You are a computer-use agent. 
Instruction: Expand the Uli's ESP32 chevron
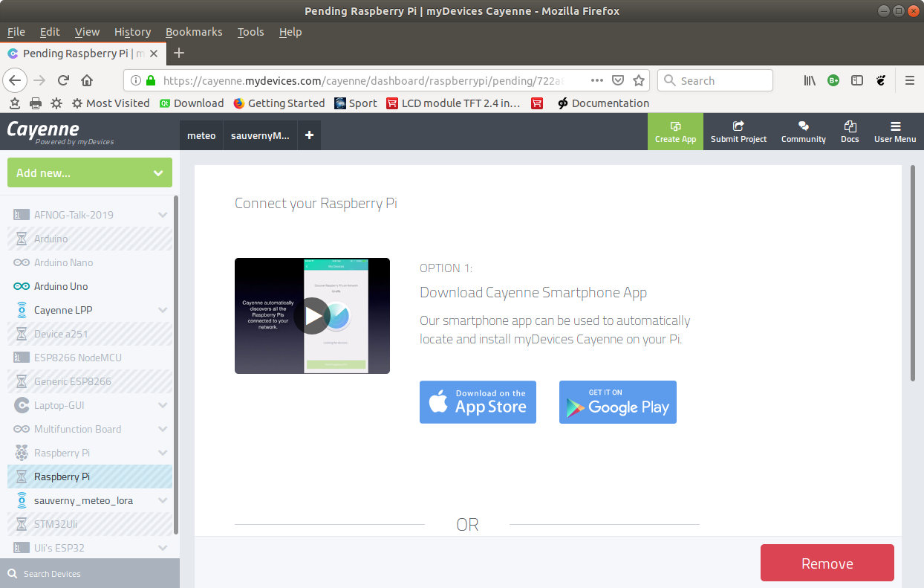tap(163, 548)
